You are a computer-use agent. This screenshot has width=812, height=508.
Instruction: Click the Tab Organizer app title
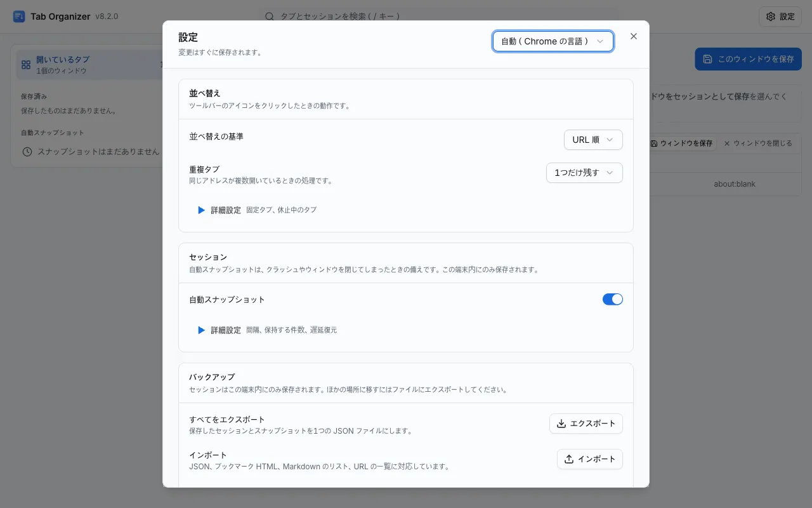coord(60,17)
